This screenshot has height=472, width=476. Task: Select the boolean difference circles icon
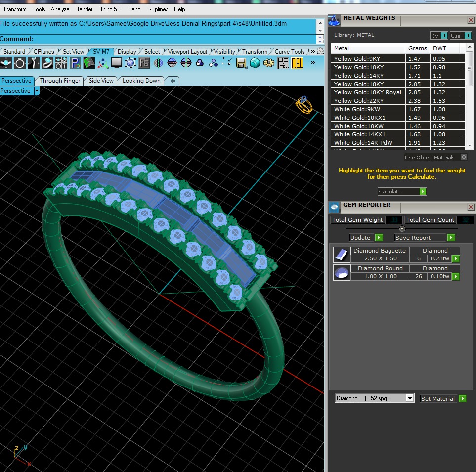coord(214,63)
